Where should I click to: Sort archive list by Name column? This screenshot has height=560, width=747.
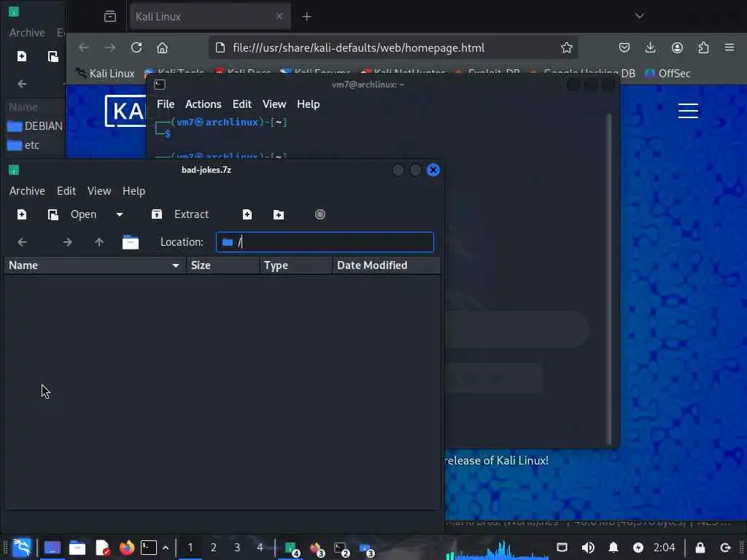[96, 265]
